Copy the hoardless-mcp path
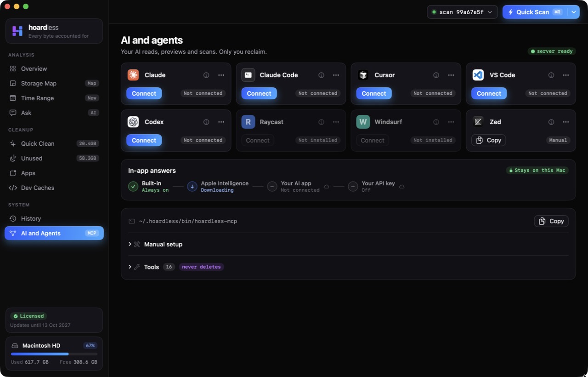588x377 pixels. click(551, 221)
